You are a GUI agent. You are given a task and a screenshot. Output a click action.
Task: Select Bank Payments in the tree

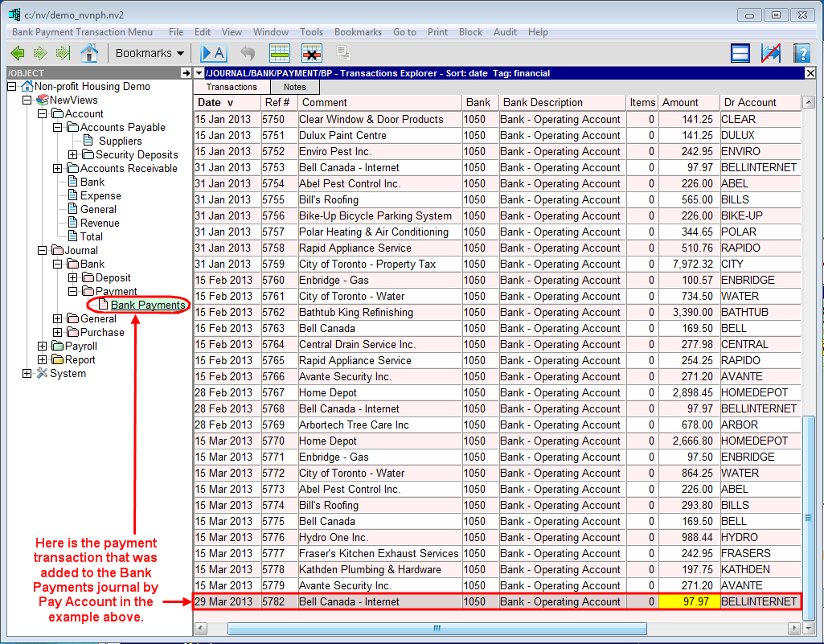tap(148, 306)
